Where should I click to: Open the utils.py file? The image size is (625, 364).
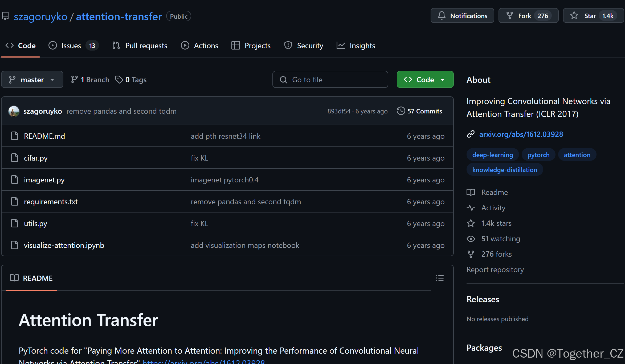(35, 223)
